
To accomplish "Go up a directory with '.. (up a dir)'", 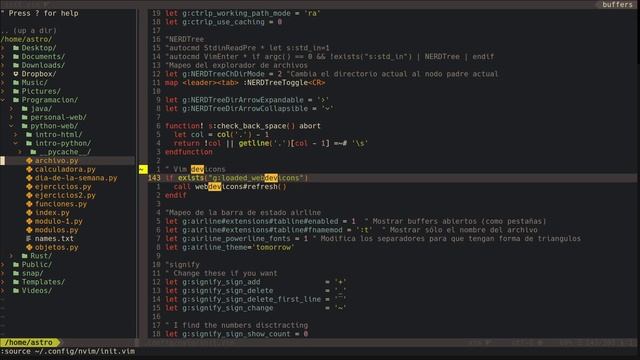I will (29, 31).
